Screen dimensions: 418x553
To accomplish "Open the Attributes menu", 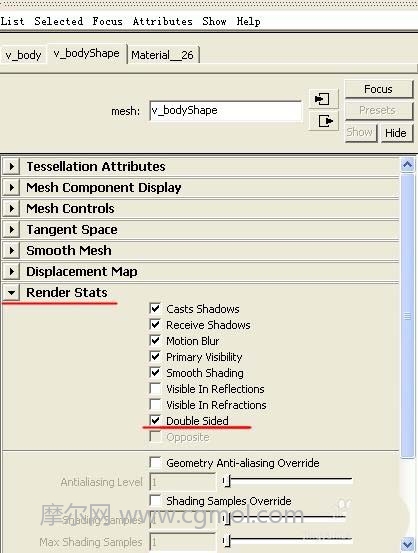I will tap(163, 22).
